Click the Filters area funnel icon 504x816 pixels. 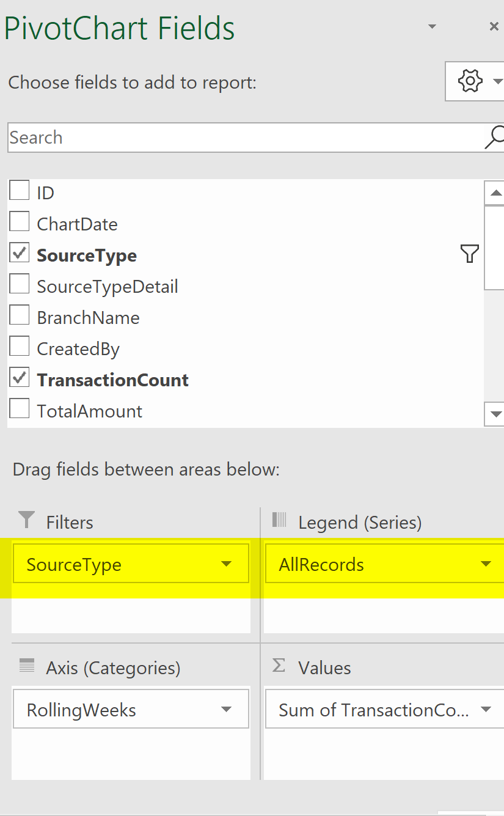[27, 520]
